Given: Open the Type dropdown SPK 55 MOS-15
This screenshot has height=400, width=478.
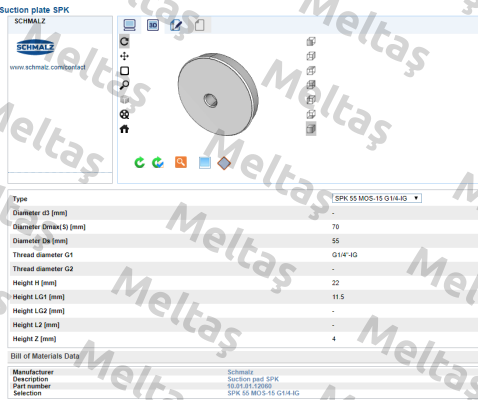Looking at the screenshot, I should [x=377, y=198].
